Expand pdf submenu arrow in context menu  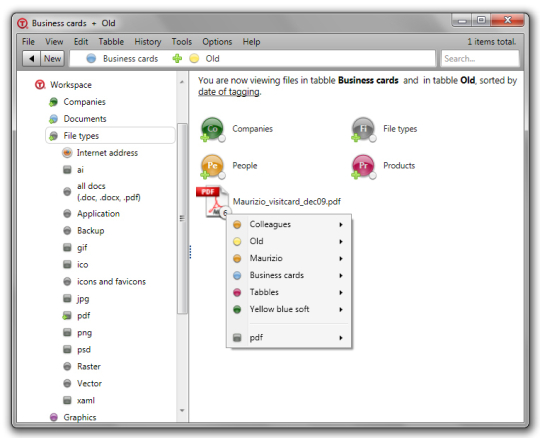point(341,338)
